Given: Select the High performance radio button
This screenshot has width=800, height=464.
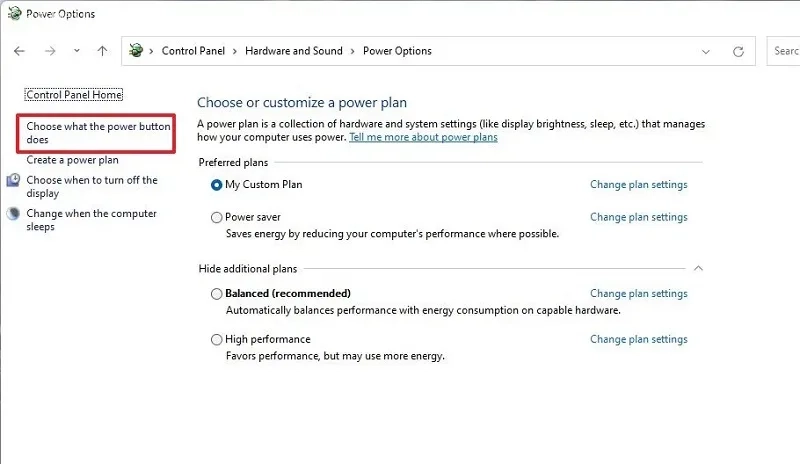Looking at the screenshot, I should [x=216, y=339].
